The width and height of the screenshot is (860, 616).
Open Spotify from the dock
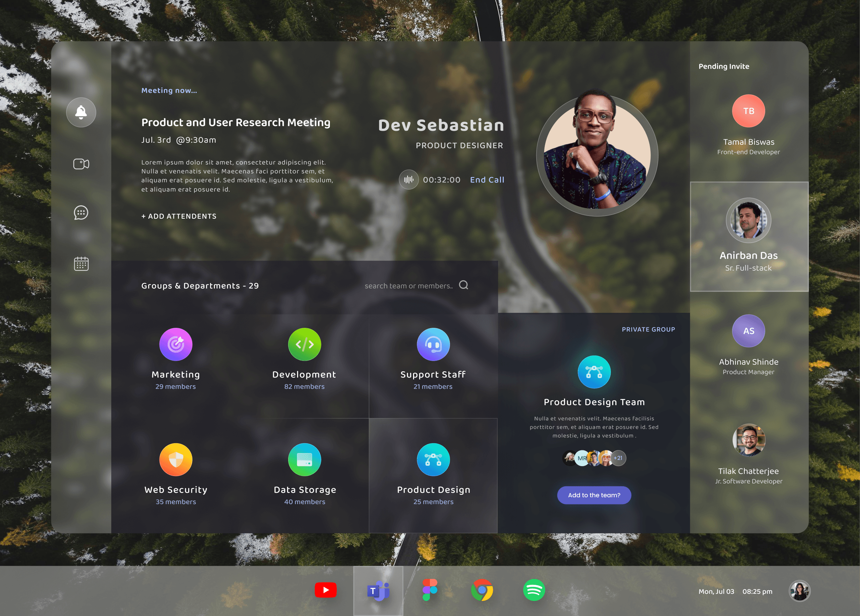tap(534, 590)
